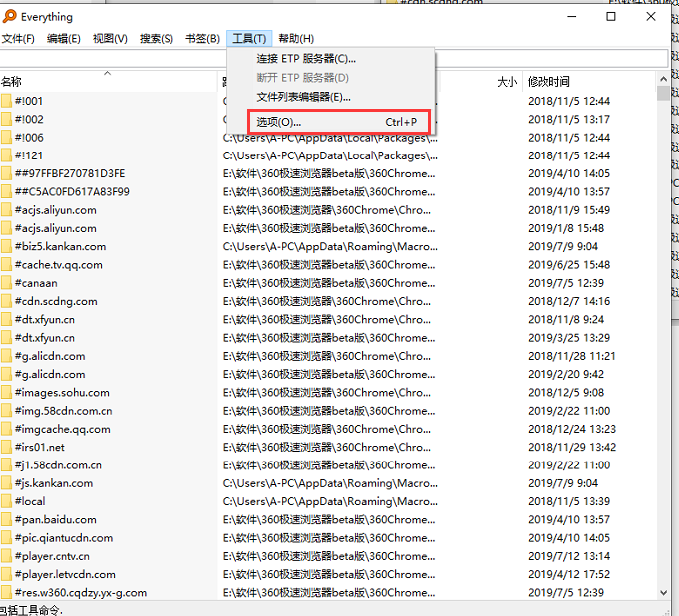The height and width of the screenshot is (616, 679).
Task: Click the date 2018/11/28 11:21
Action: pos(571,356)
